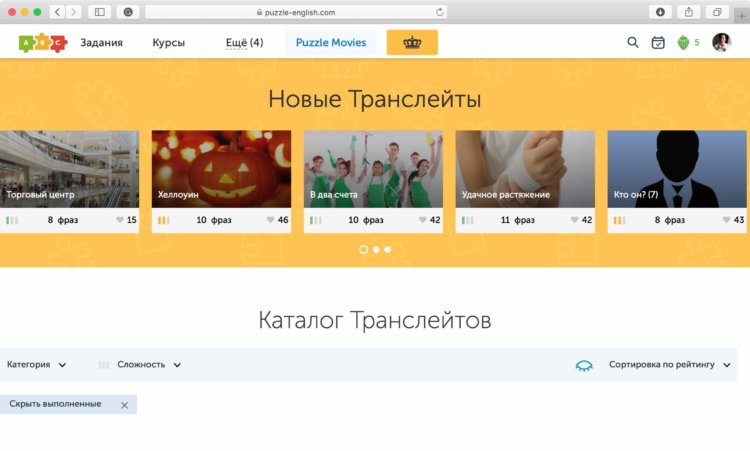Click heart icon on В два счета card
The width and height of the screenshot is (750, 451).
coord(422,220)
